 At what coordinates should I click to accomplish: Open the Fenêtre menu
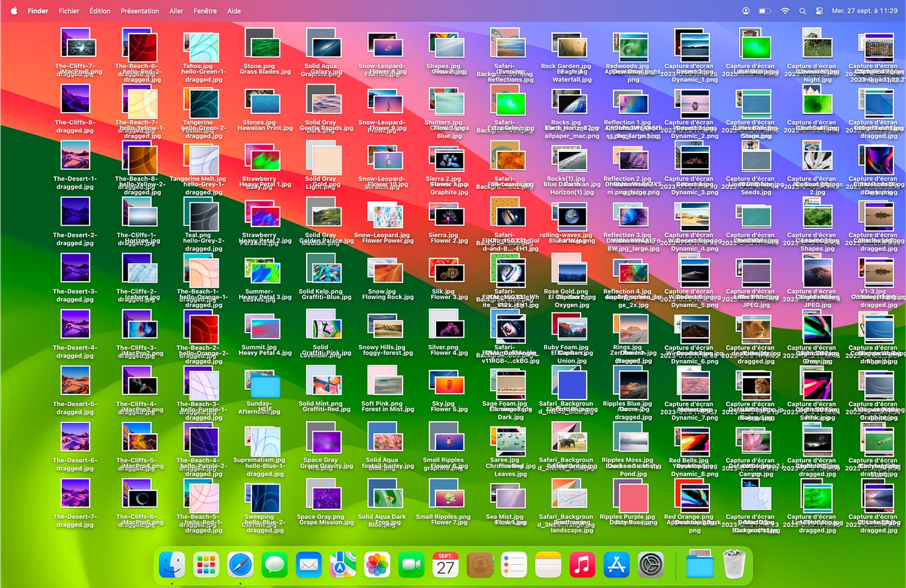(x=205, y=11)
